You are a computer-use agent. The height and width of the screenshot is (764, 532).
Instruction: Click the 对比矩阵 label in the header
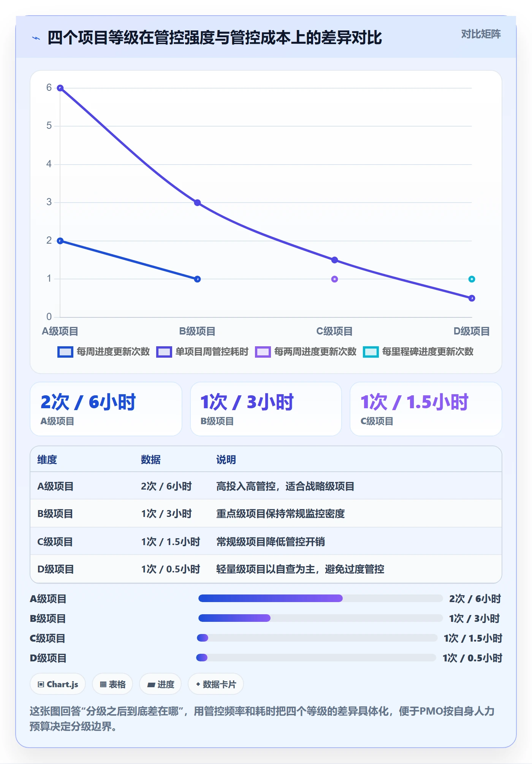point(481,34)
